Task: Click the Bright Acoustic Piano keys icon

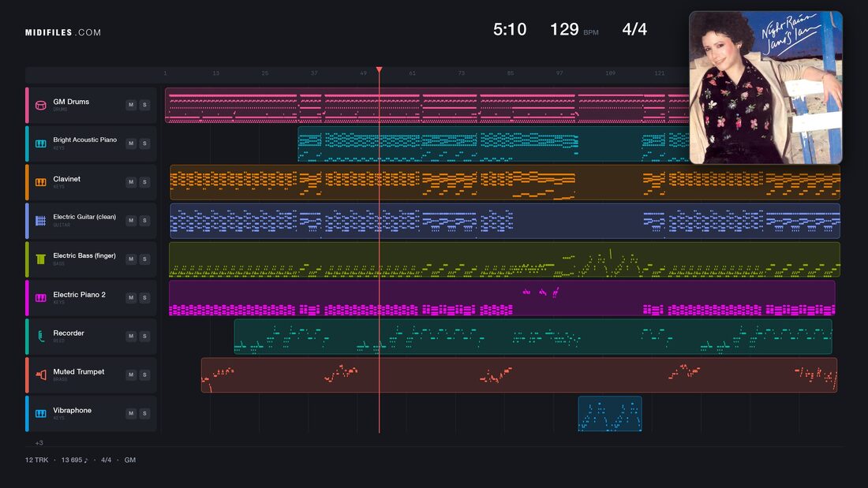Action: click(x=40, y=143)
